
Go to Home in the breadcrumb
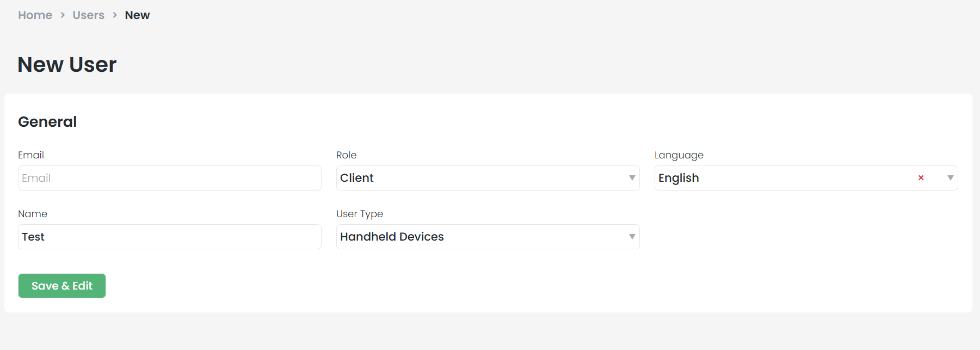(x=35, y=15)
